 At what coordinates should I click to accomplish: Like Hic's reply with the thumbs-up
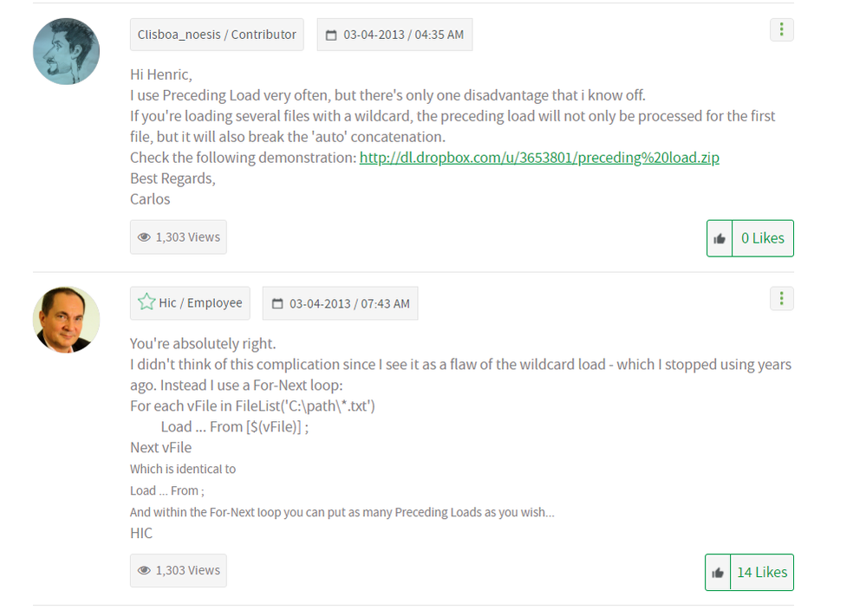pyautogui.click(x=718, y=573)
